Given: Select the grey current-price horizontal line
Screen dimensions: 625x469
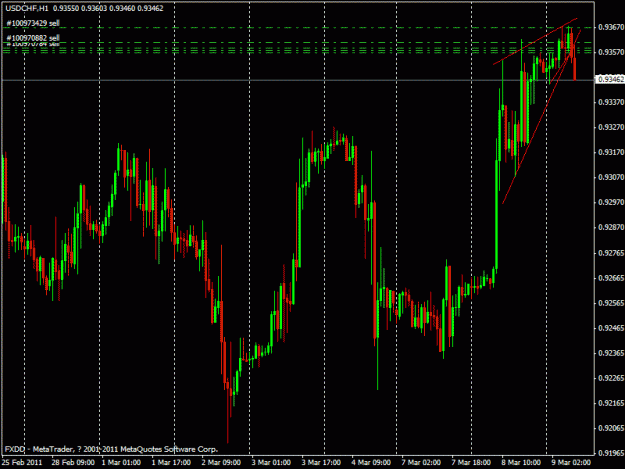Looking at the screenshot, I should [298, 80].
